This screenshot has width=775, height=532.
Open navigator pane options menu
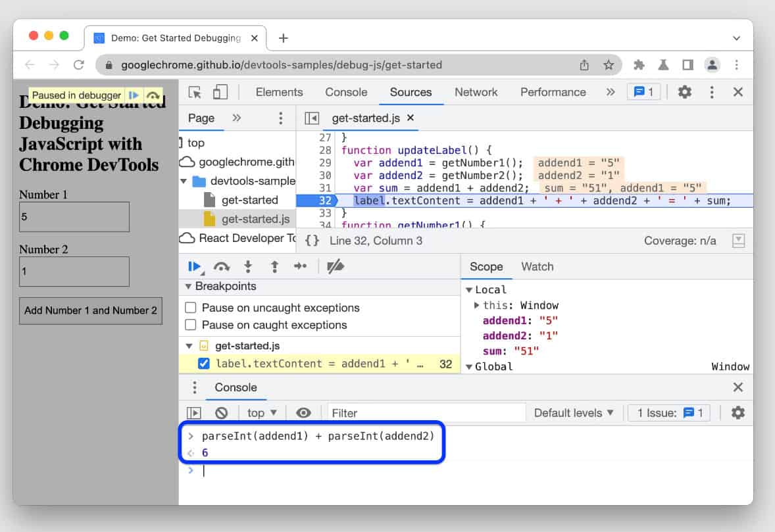pos(280,118)
